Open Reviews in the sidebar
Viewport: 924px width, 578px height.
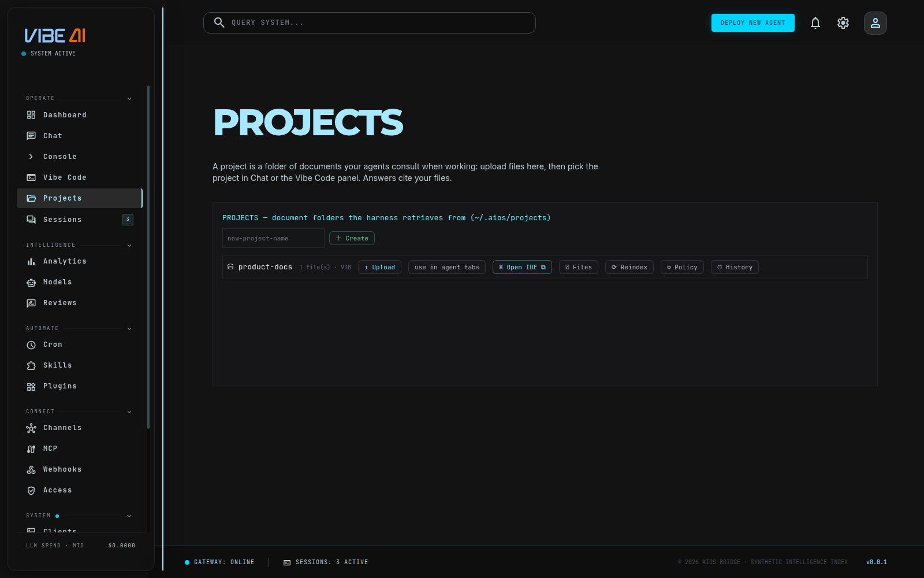point(80,303)
